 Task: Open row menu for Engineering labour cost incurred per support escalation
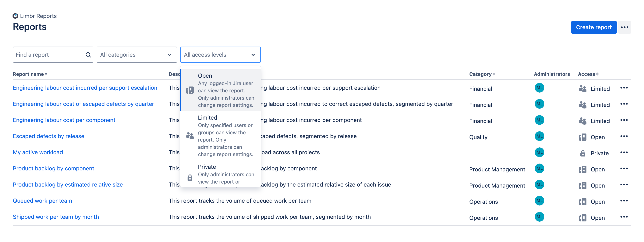pos(624,88)
